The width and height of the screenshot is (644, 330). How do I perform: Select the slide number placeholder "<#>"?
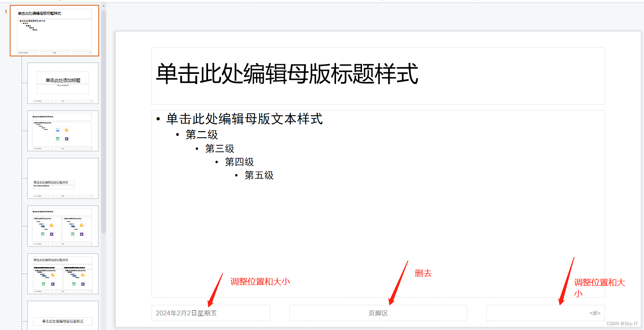click(x=546, y=313)
